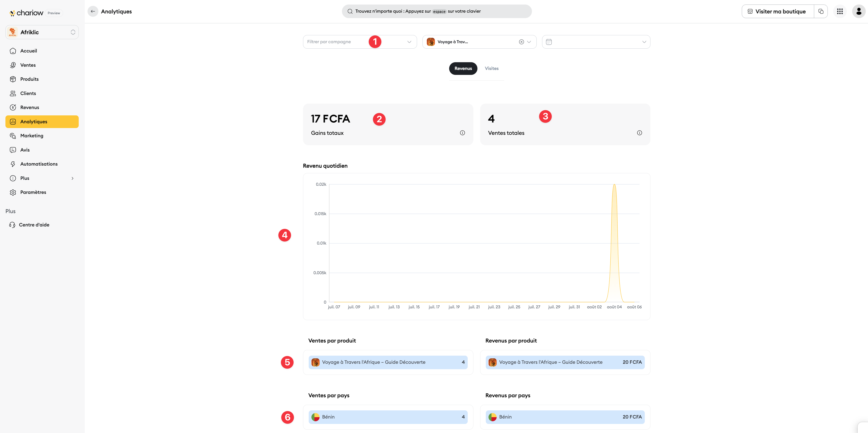
Task: Open the Filtrer par campagne dropdown
Action: [360, 42]
